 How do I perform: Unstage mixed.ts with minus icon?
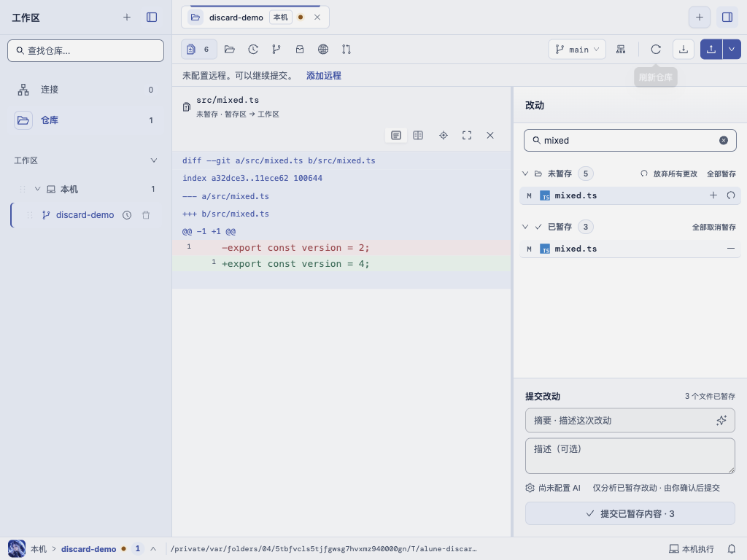click(x=731, y=248)
